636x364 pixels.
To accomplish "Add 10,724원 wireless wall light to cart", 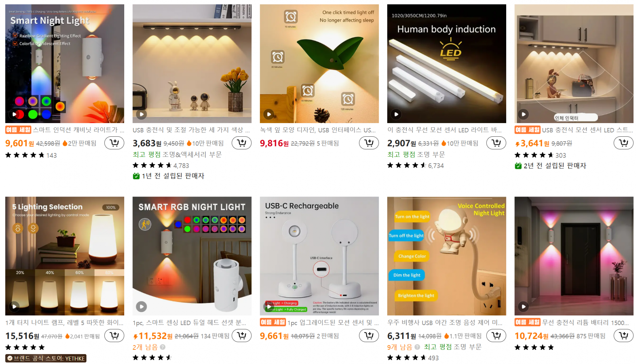I will 623,336.
